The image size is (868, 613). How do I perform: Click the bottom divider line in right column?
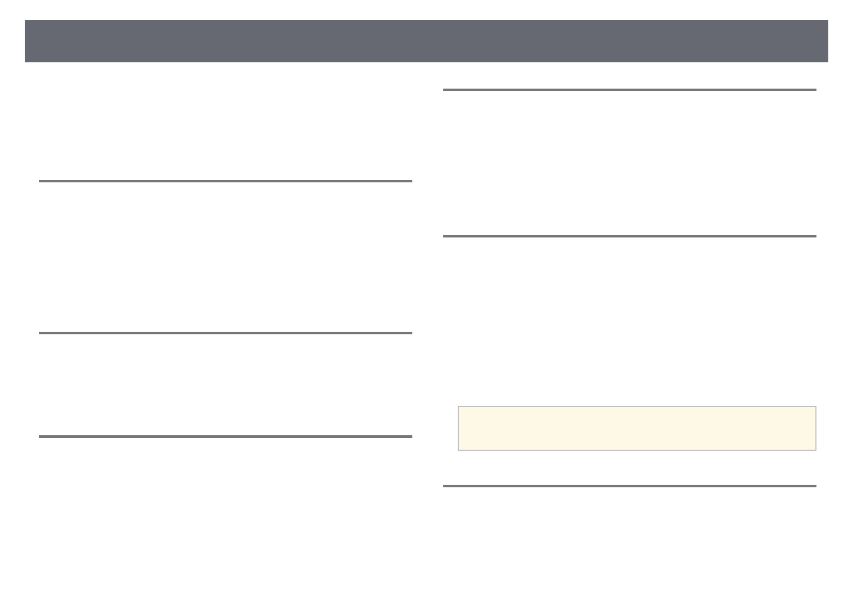click(629, 486)
